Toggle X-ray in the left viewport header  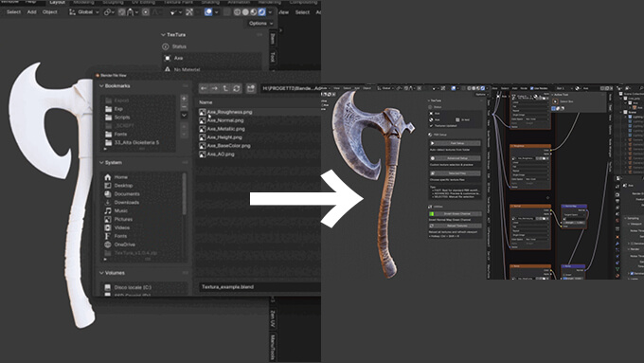tap(227, 12)
